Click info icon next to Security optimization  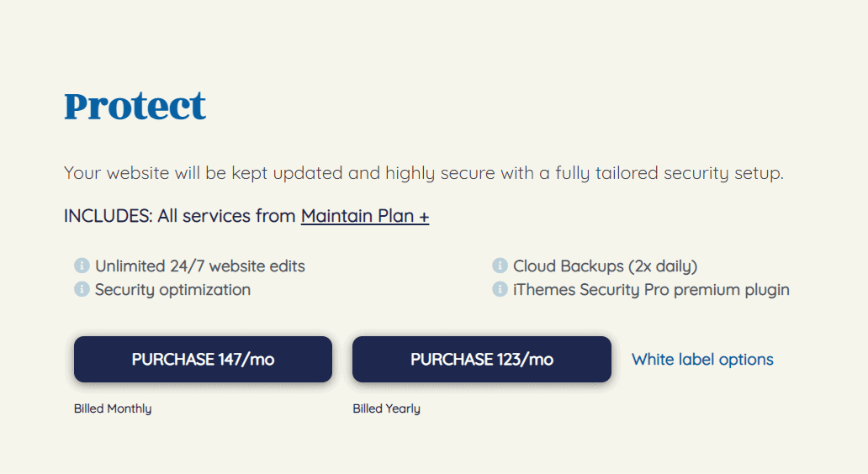[82, 289]
